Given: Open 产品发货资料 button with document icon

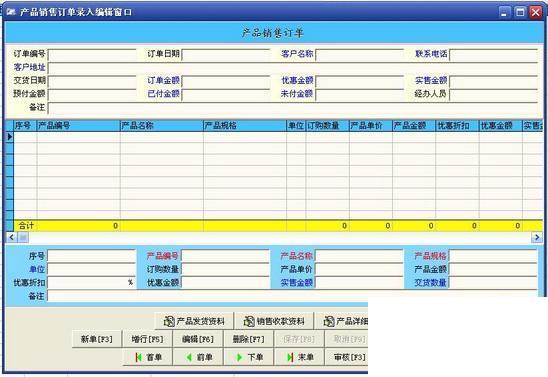Looking at the screenshot, I should pos(195,321).
